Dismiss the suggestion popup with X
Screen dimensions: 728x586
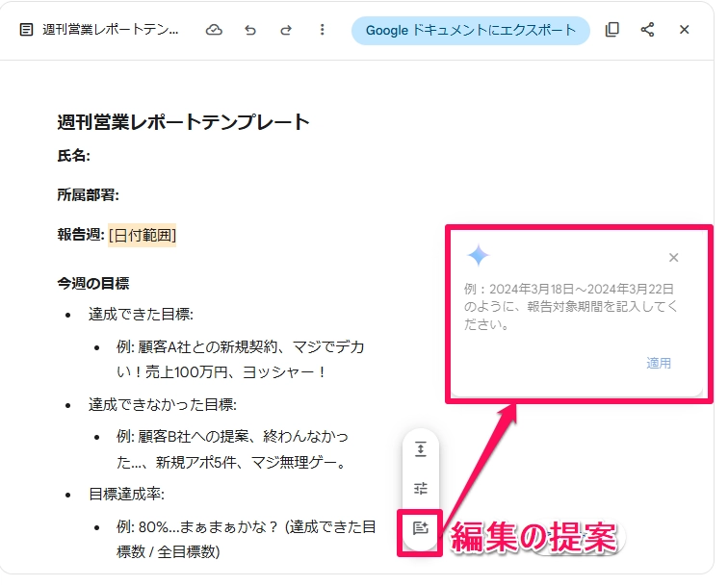[673, 257]
